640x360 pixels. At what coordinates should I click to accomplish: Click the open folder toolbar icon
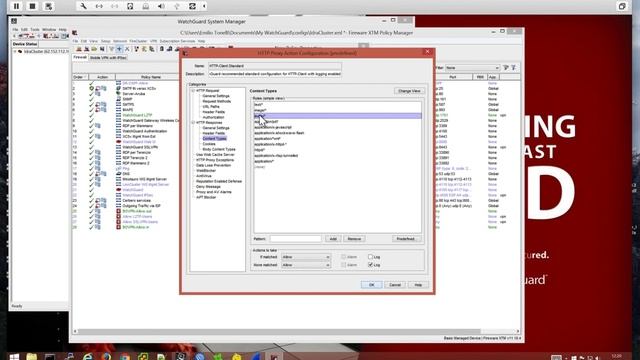click(94, 49)
